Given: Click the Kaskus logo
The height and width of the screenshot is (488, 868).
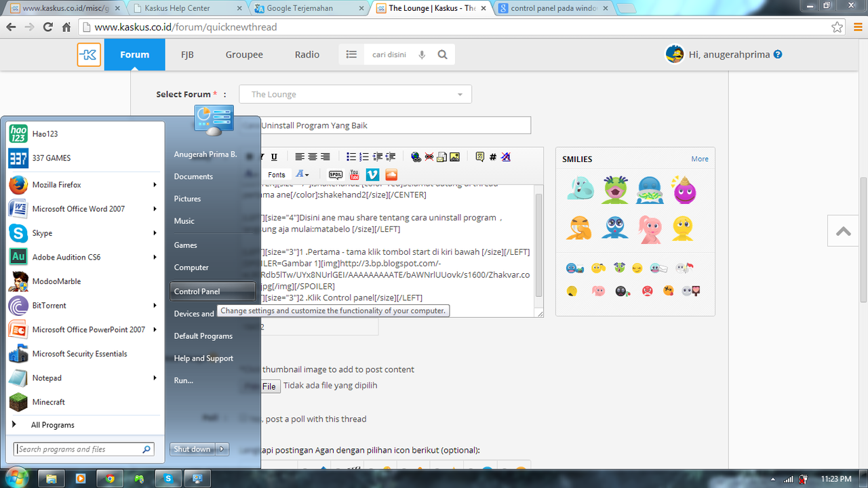Looking at the screenshot, I should coord(89,55).
